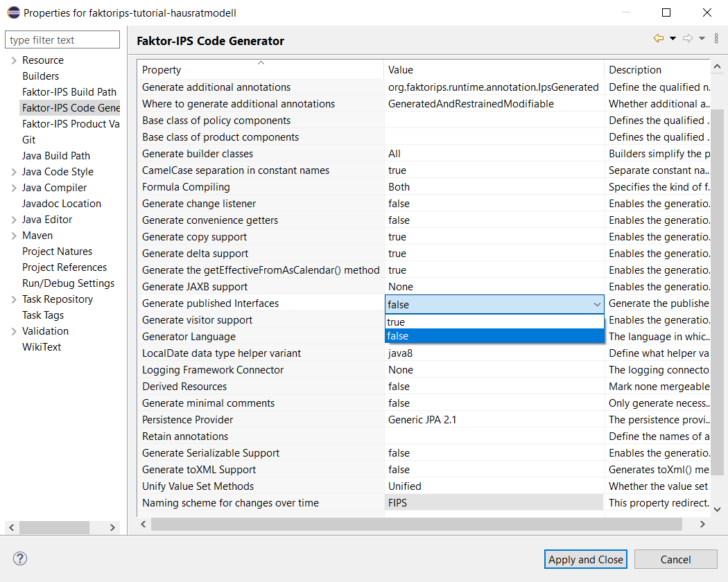
Task: Click the help question mark icon
Action: (20, 558)
